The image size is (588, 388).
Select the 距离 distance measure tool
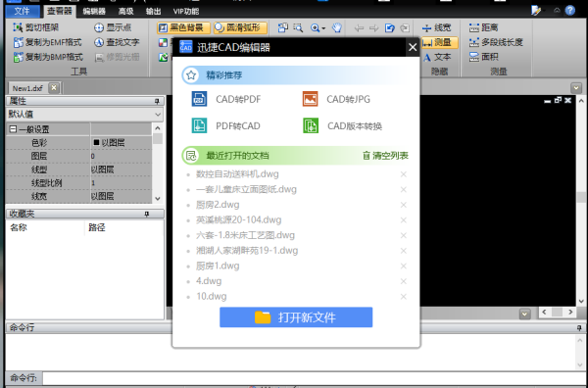pyautogui.click(x=483, y=27)
